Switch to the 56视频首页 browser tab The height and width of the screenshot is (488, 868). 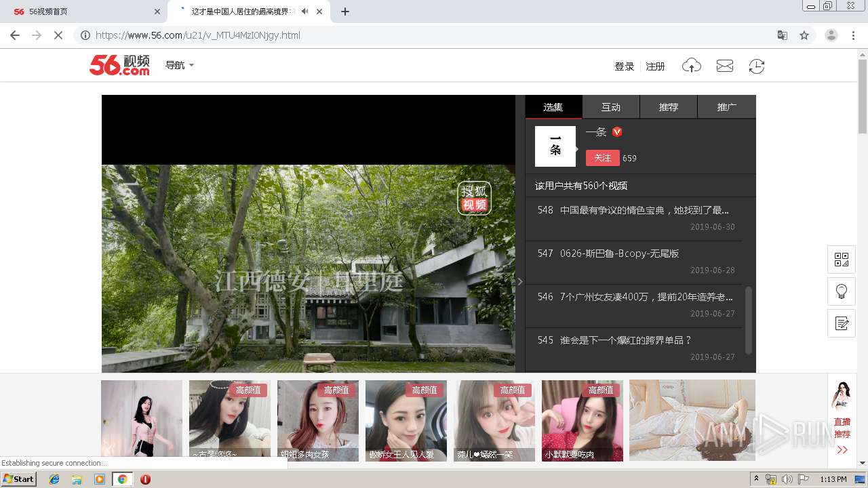click(85, 12)
